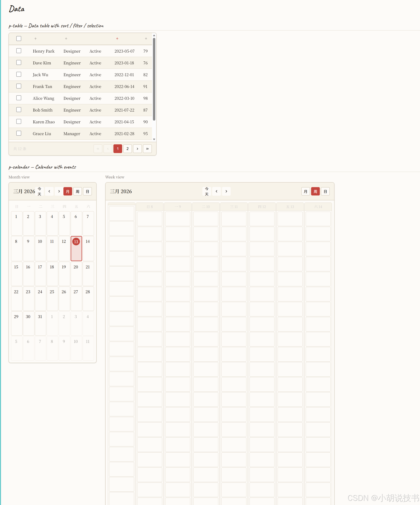This screenshot has width=420, height=505.
Task: Tick the Grace Liu row checkbox
Action: click(x=19, y=133)
